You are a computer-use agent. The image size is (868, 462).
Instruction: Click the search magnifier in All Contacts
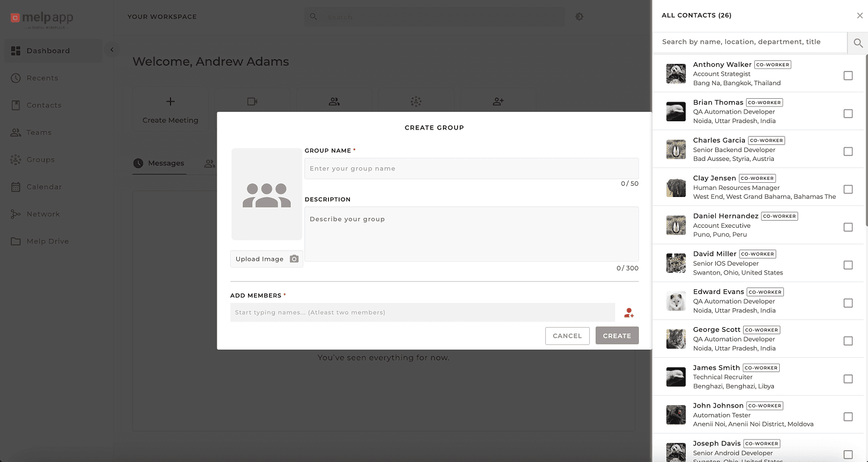point(857,43)
